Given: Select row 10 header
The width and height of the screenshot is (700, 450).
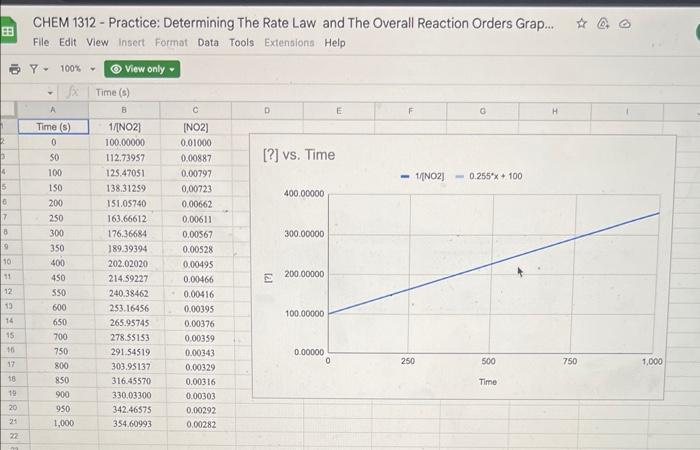Looking at the screenshot, I should pyautogui.click(x=7, y=262).
